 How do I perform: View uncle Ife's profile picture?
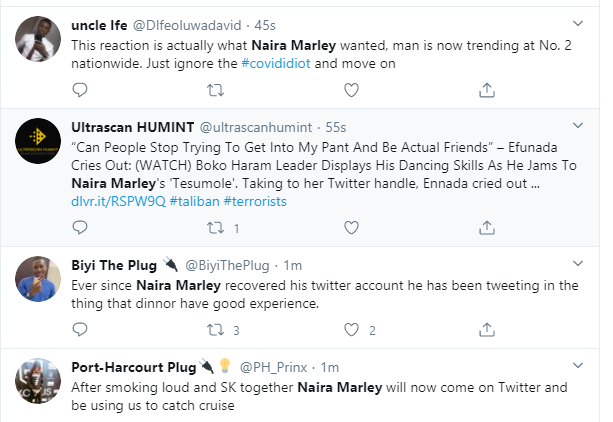37,40
